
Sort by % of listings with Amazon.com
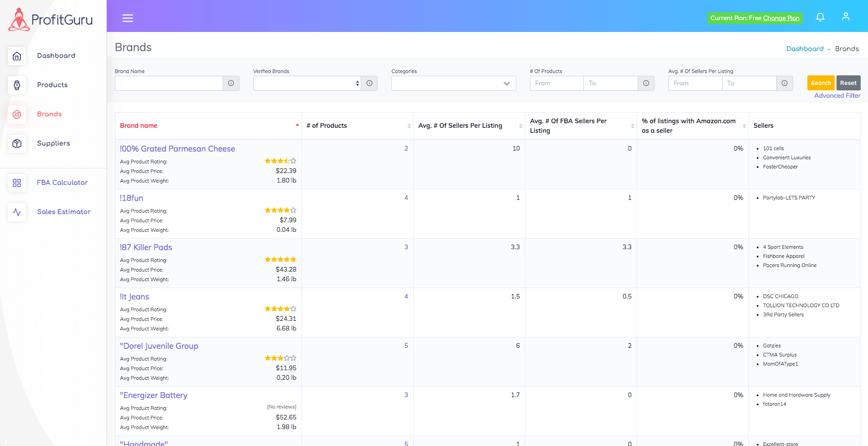(744, 126)
